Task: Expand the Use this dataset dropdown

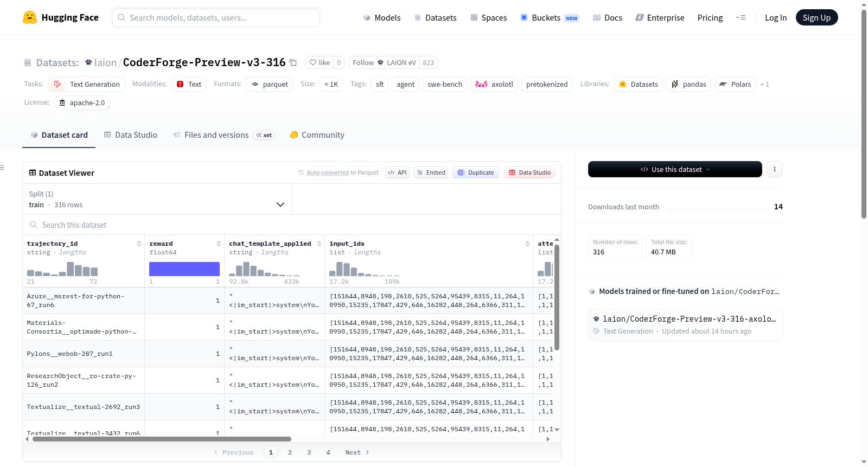Action: [x=675, y=169]
